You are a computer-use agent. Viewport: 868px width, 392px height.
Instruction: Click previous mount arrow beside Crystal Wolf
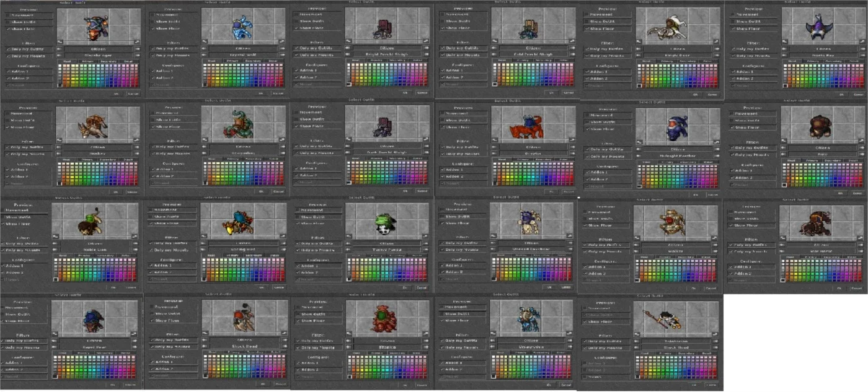205,55
